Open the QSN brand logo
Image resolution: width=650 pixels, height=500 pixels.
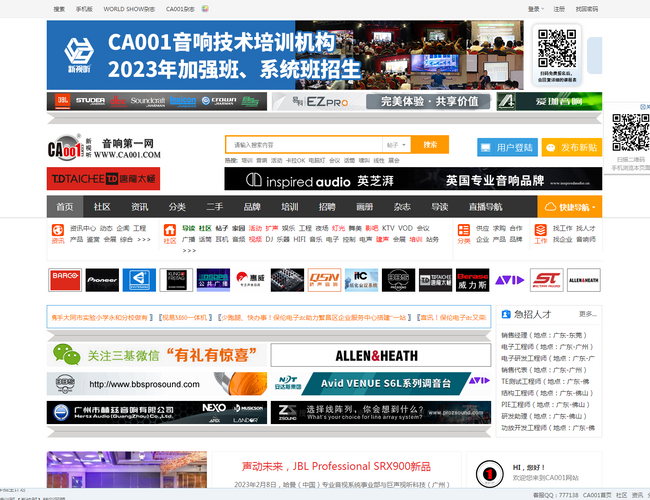click(x=323, y=279)
